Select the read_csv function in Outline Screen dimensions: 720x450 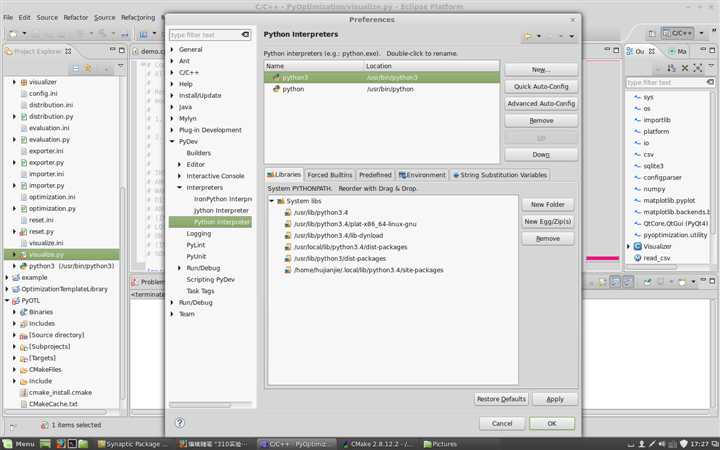point(657,258)
